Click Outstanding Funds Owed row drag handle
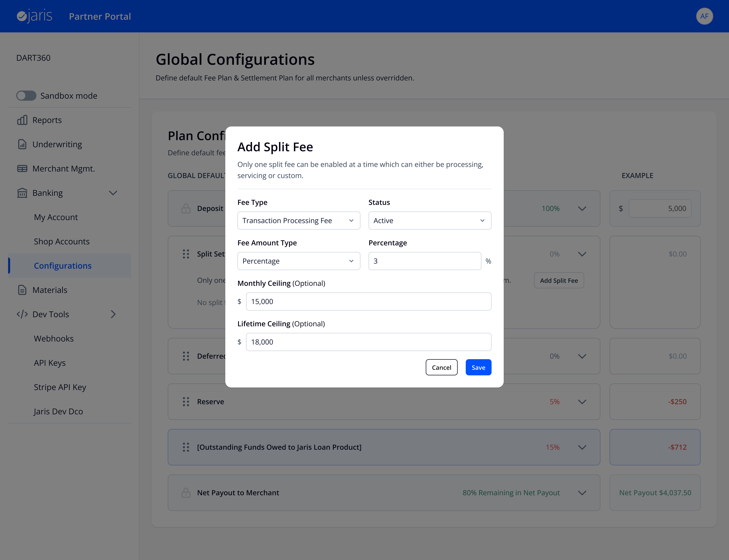The width and height of the screenshot is (729, 560). pyautogui.click(x=186, y=447)
